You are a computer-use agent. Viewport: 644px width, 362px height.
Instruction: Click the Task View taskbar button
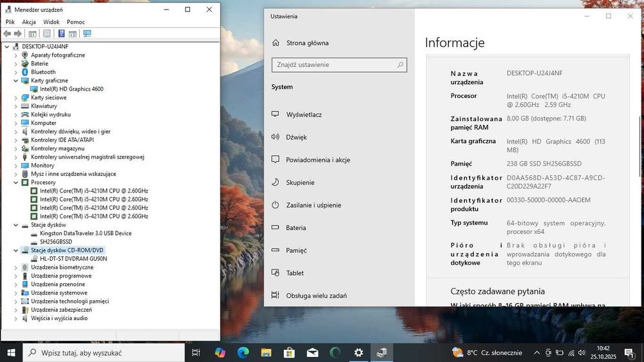click(196, 352)
